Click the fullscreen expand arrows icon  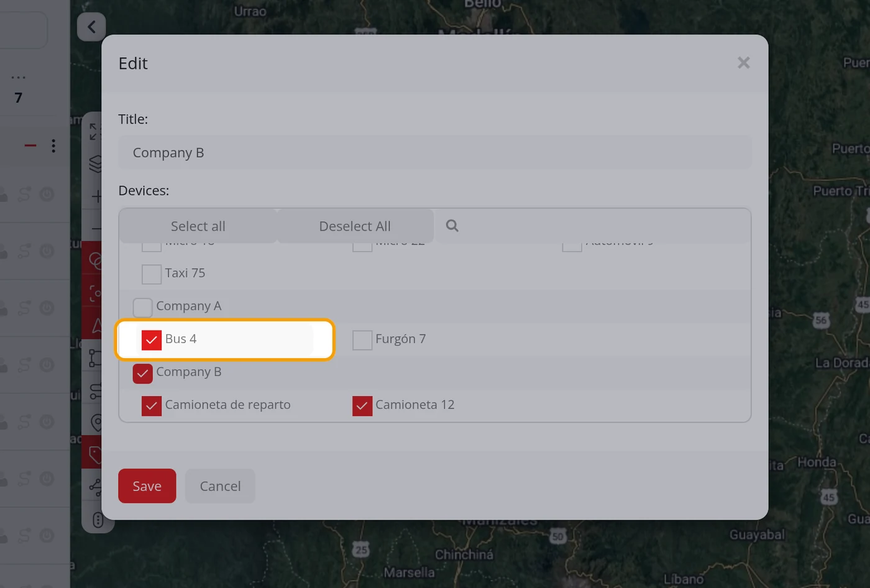[x=94, y=131]
